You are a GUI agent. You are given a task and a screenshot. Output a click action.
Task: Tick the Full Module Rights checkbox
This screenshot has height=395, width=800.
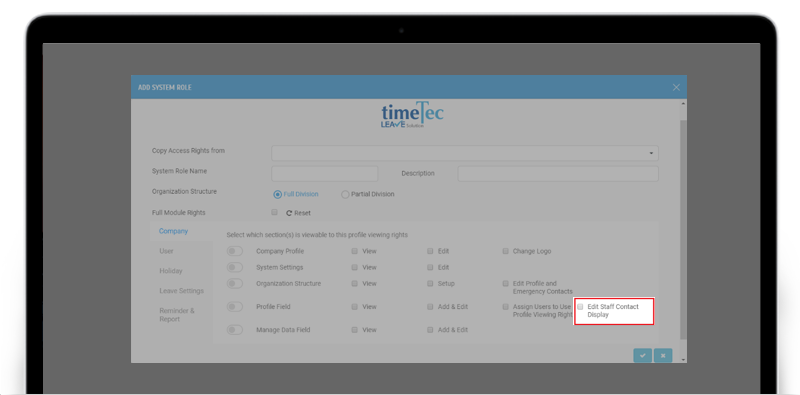click(x=274, y=212)
